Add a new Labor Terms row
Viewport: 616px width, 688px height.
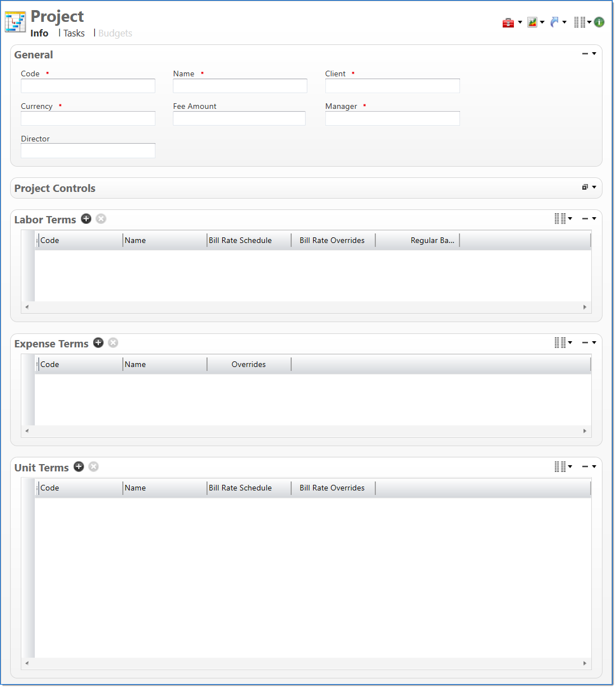click(86, 219)
